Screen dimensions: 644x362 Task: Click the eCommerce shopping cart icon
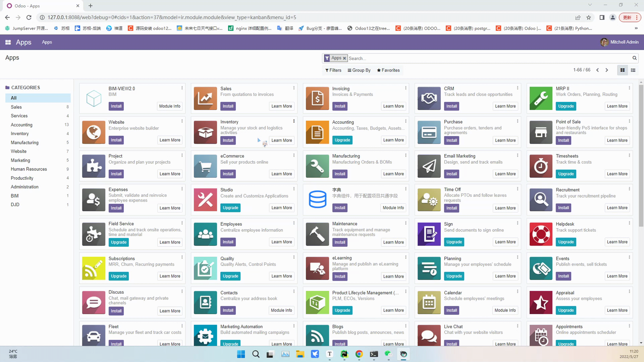[x=205, y=166]
